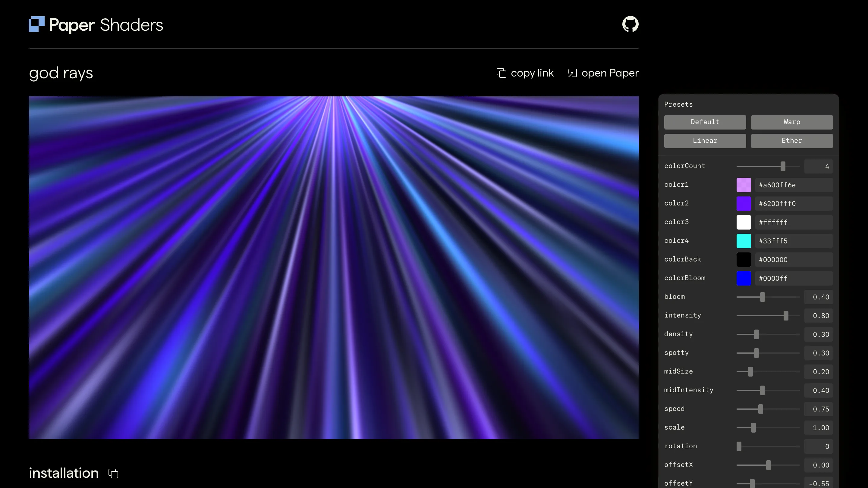Click the offsetX value field 0.00
The image size is (868, 488).
(819, 465)
